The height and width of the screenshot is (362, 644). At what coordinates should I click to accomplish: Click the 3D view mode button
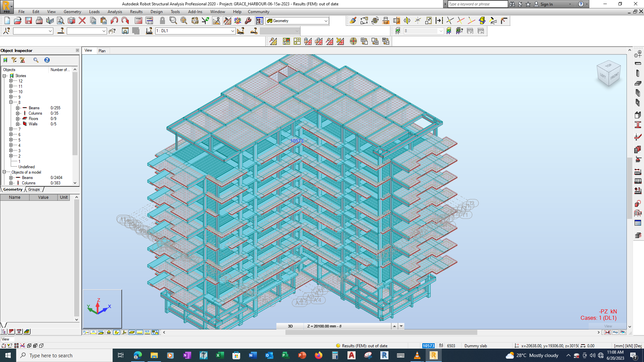coord(290,326)
